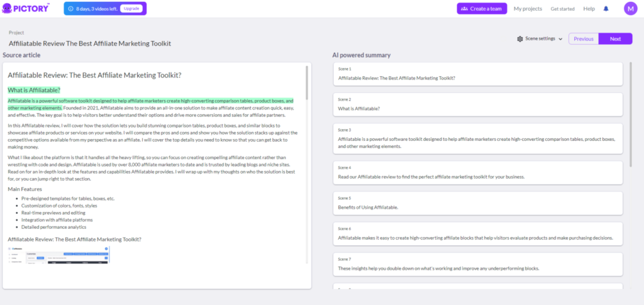
Task: Click highlighted heading 'What is Affiliatable?' in article
Action: click(34, 90)
